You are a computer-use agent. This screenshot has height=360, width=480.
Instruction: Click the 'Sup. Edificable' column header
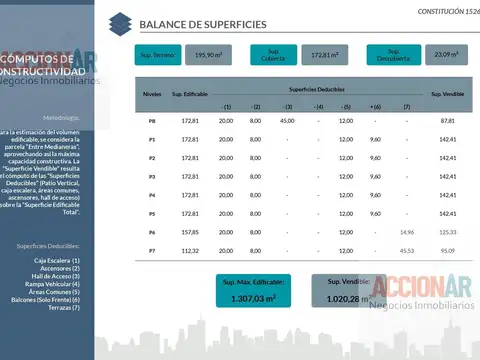190,94
